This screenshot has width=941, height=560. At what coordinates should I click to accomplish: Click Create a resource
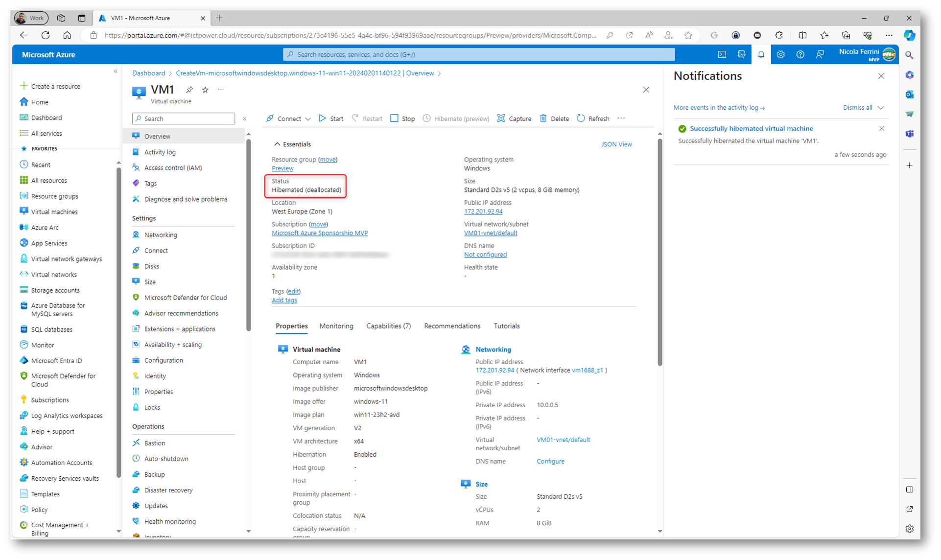[50, 86]
